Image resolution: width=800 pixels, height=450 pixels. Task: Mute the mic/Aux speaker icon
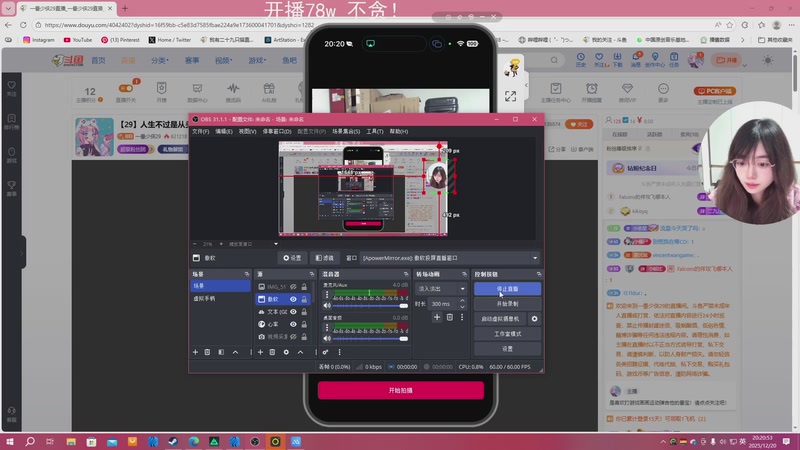click(327, 306)
